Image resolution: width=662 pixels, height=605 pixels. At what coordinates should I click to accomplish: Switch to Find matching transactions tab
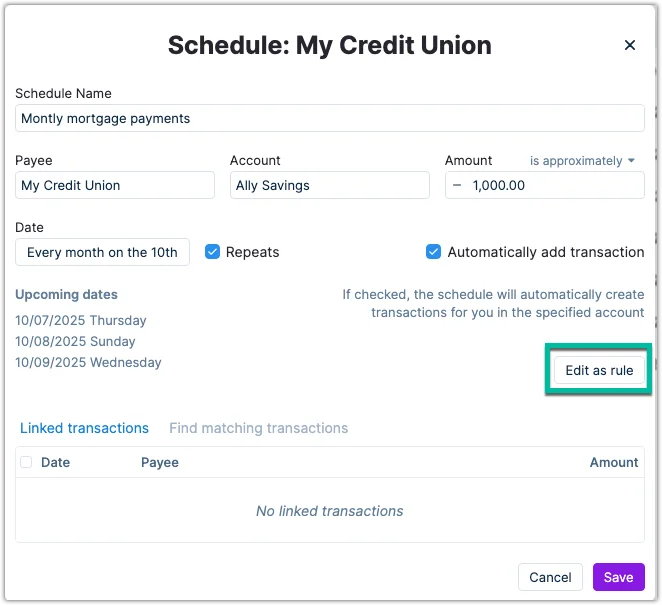(x=258, y=428)
